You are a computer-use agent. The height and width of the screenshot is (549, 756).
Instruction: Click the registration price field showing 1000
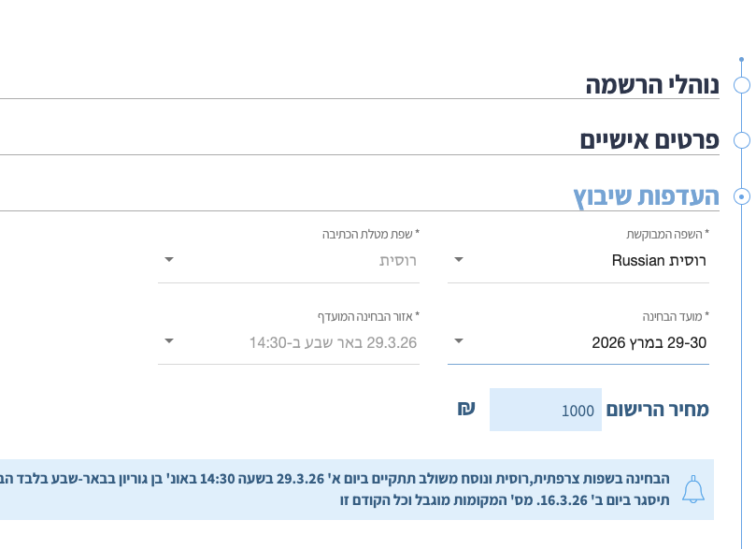pos(545,410)
